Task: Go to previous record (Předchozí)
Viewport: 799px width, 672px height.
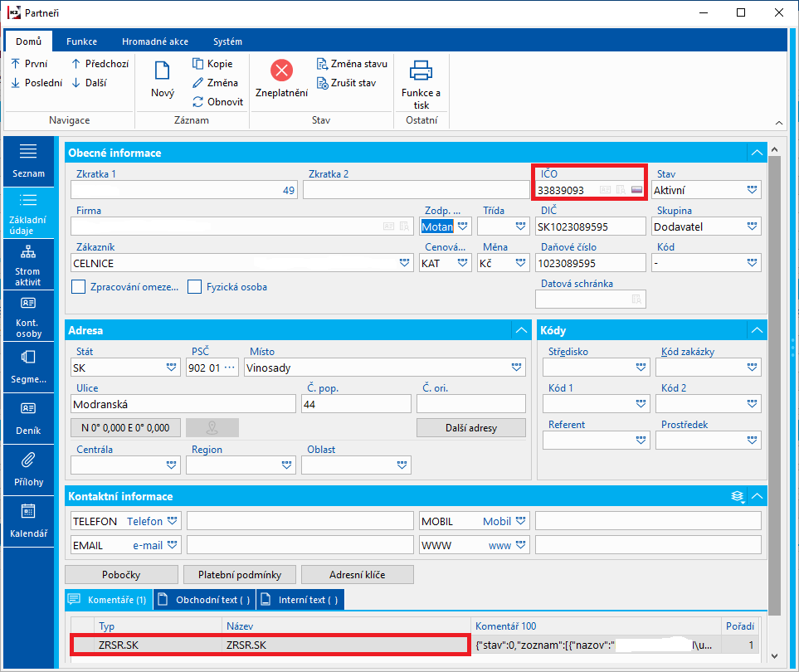Action: click(x=100, y=64)
